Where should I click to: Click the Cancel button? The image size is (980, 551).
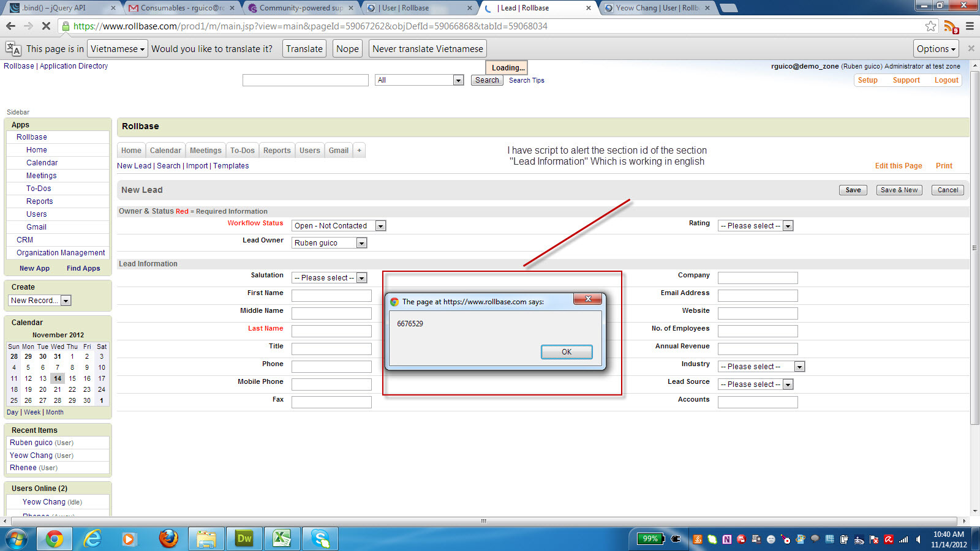948,190
